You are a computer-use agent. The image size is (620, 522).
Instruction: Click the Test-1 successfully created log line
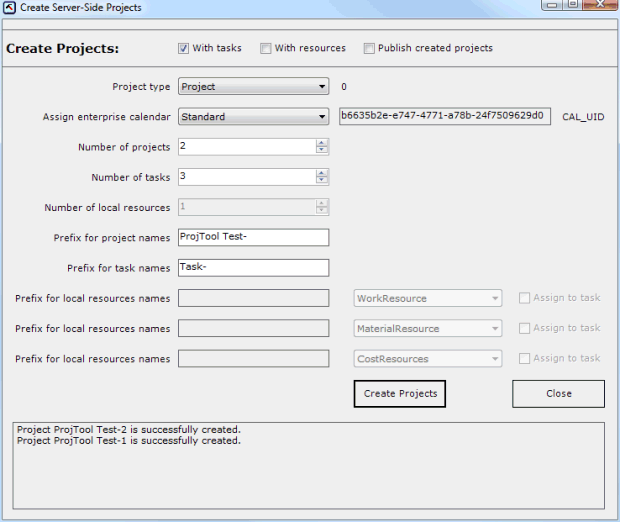tap(129, 441)
